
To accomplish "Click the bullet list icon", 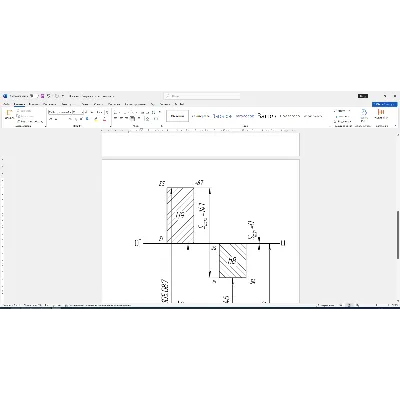I will (x=116, y=112).
